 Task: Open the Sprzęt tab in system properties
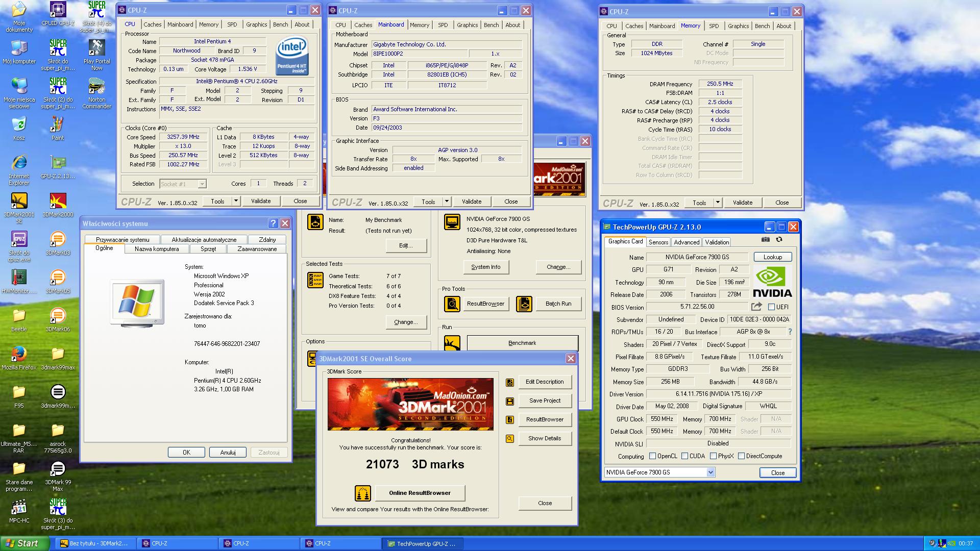208,249
